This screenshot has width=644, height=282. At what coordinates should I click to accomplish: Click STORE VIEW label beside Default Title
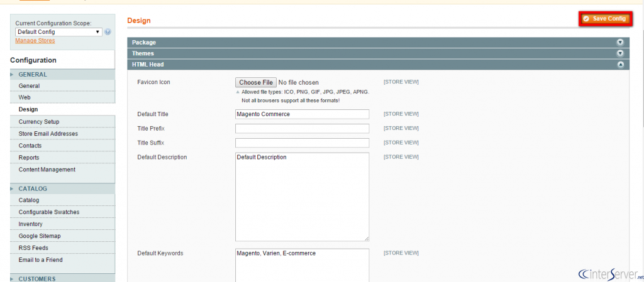[401, 114]
